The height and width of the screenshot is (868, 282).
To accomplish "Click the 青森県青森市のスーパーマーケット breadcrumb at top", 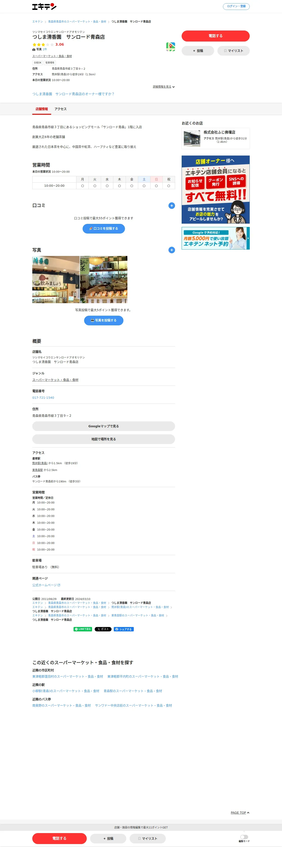I will point(77,22).
